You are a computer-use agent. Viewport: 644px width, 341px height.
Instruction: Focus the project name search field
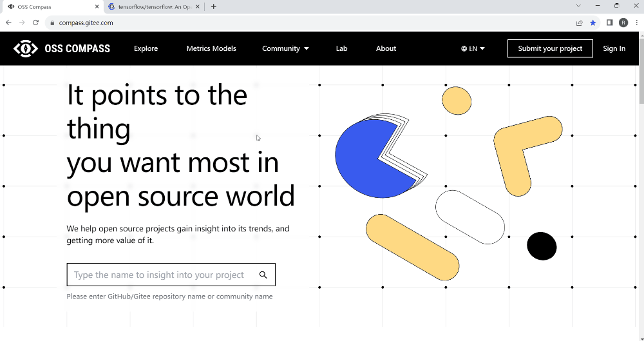[x=171, y=275]
